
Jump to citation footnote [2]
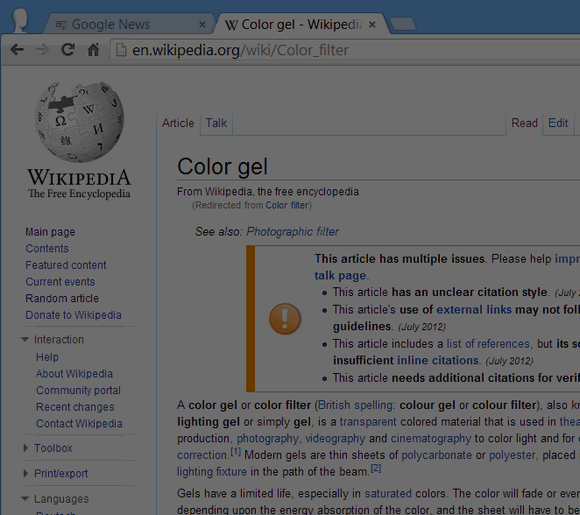376,468
